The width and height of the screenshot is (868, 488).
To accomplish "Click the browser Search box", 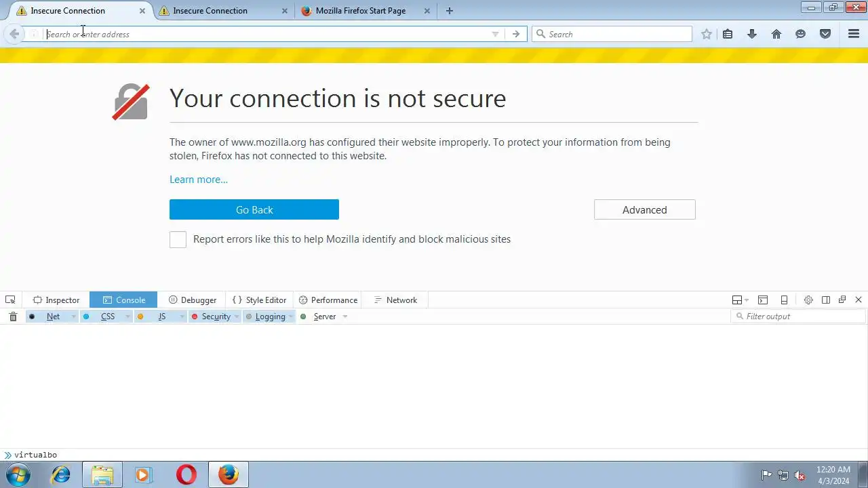I will pyautogui.click(x=612, y=34).
